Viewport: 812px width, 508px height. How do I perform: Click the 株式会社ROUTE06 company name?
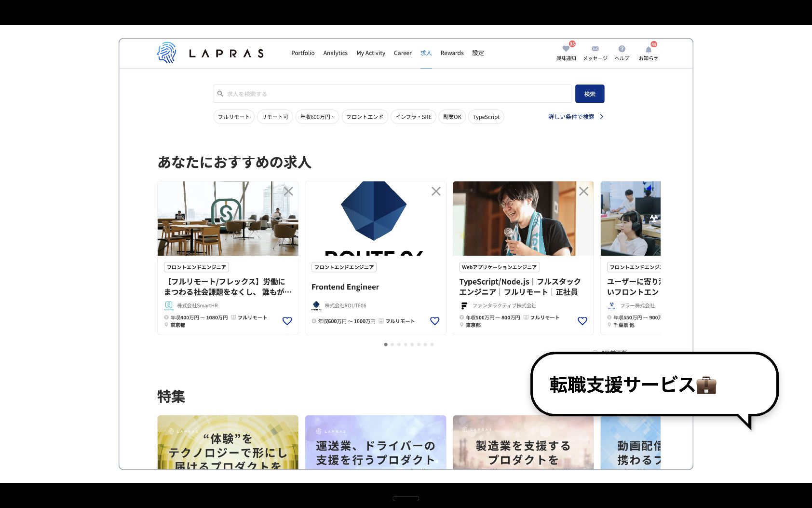[x=345, y=306]
